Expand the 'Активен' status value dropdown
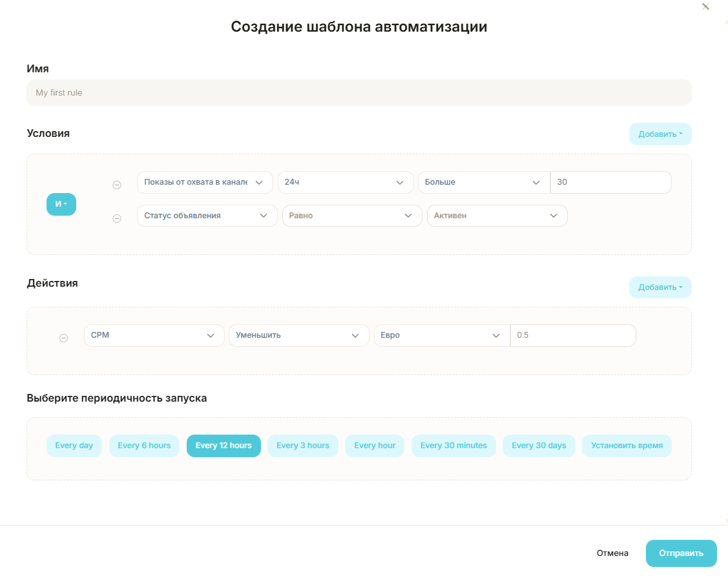Image resolution: width=728 pixels, height=576 pixels. coord(497,216)
